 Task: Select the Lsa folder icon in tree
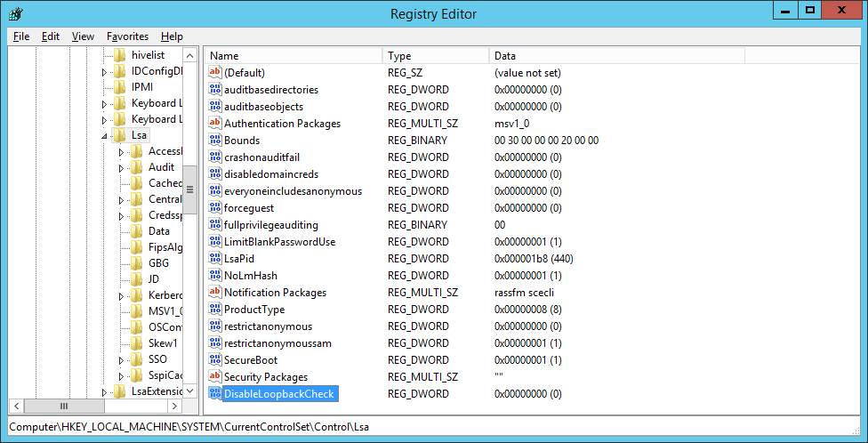[120, 135]
